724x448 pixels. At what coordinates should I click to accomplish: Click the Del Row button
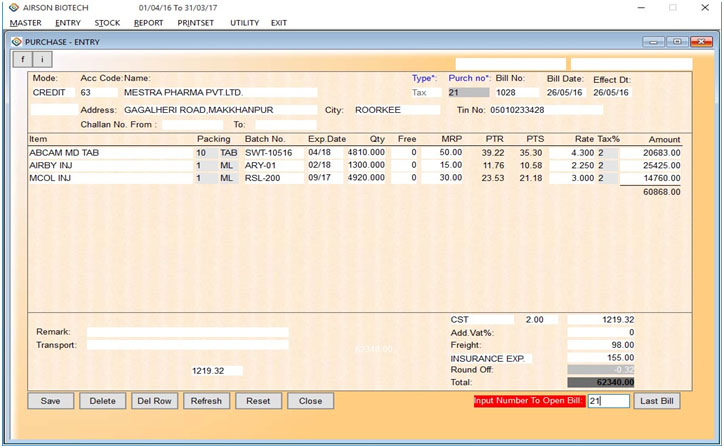click(156, 401)
